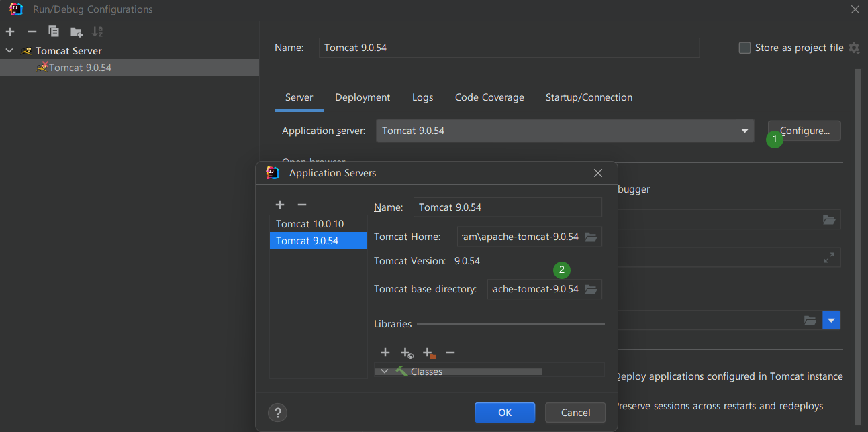
Task: Remove the selected run configuration
Action: (32, 32)
